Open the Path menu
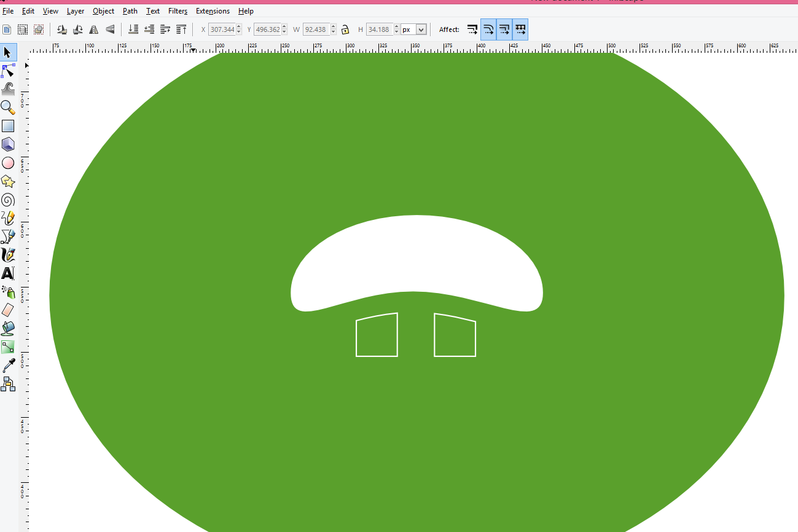The image size is (798, 532). click(130, 11)
